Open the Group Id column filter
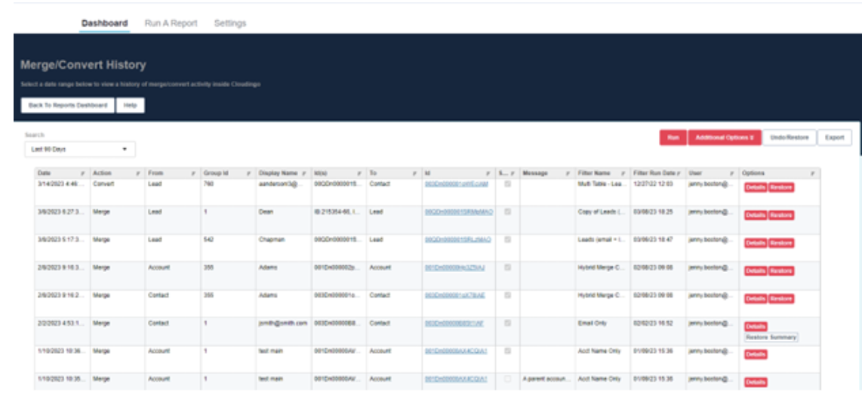Viewport: 868px width, 396px height. pos(248,173)
